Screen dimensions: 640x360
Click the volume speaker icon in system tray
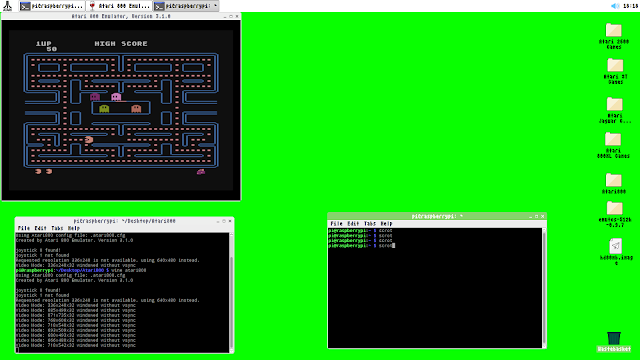tap(615, 6)
